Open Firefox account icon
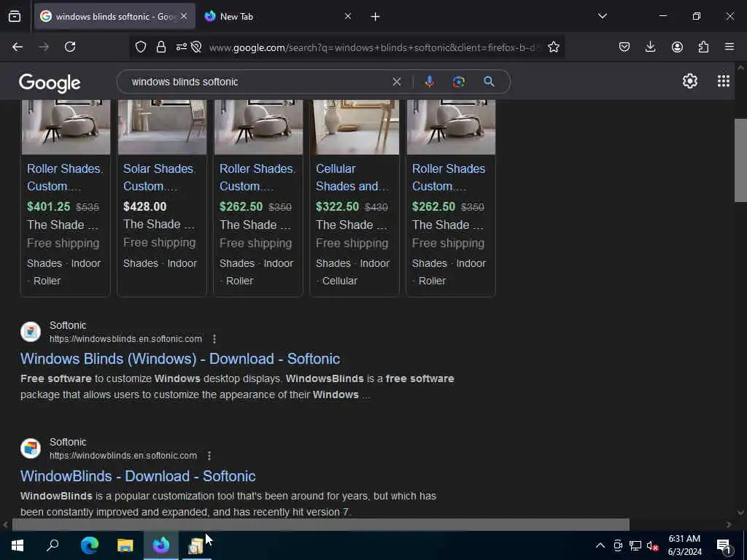 click(677, 47)
